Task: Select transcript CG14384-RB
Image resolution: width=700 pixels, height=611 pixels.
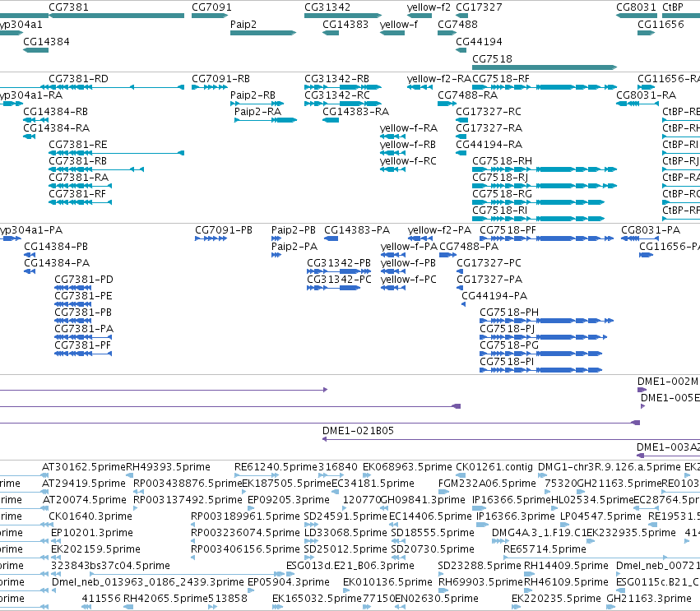Action: [x=55, y=112]
